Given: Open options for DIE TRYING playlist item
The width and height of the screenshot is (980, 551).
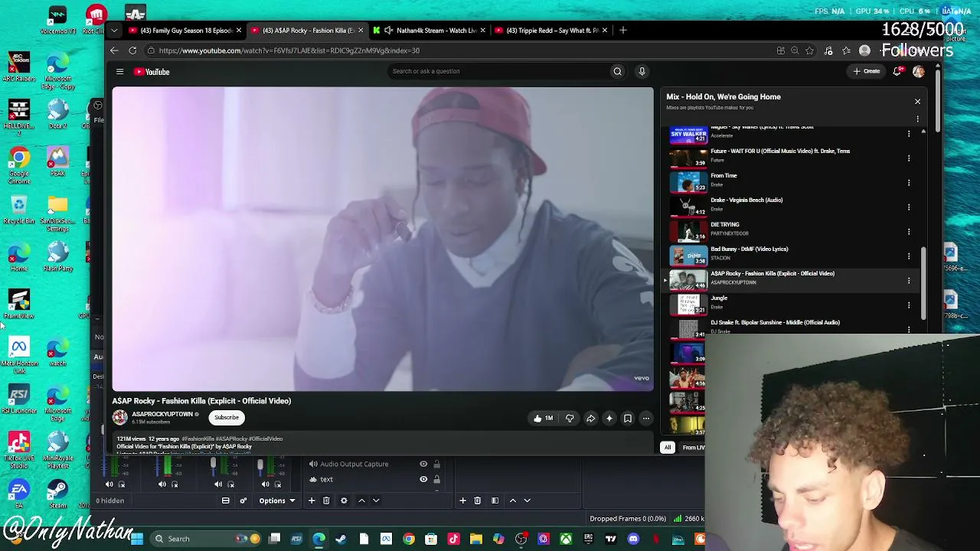Looking at the screenshot, I should (909, 231).
